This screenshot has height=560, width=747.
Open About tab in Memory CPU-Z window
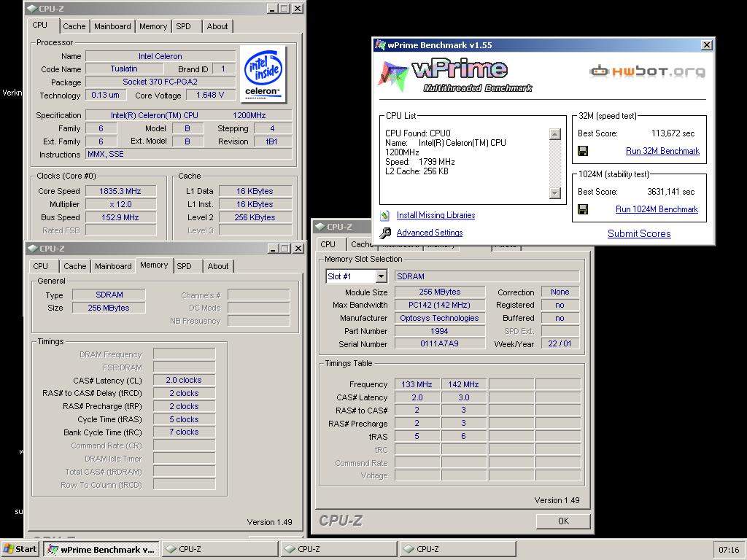pyautogui.click(x=218, y=266)
